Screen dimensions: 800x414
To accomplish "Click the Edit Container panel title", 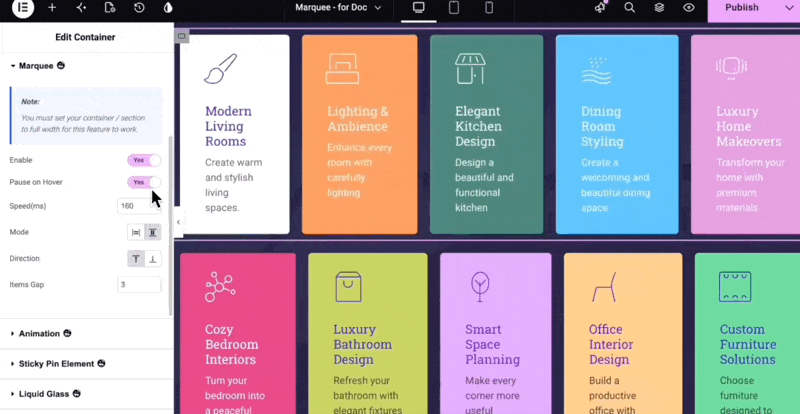I will click(85, 37).
